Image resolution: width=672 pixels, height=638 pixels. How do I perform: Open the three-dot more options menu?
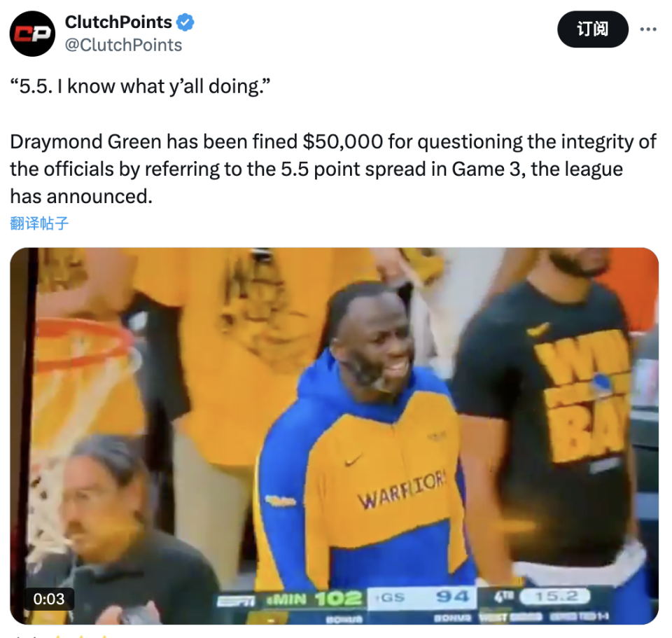(648, 29)
